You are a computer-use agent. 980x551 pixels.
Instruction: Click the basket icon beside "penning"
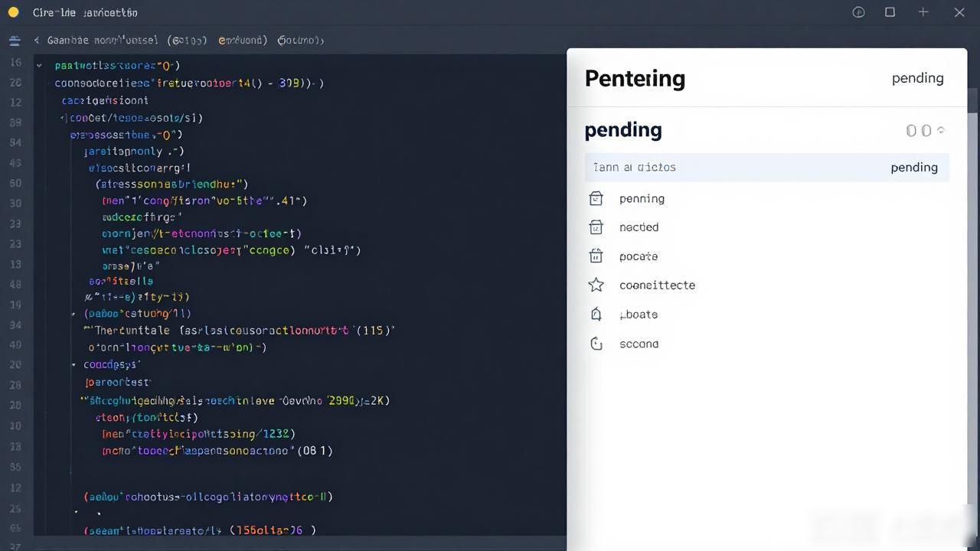point(596,199)
